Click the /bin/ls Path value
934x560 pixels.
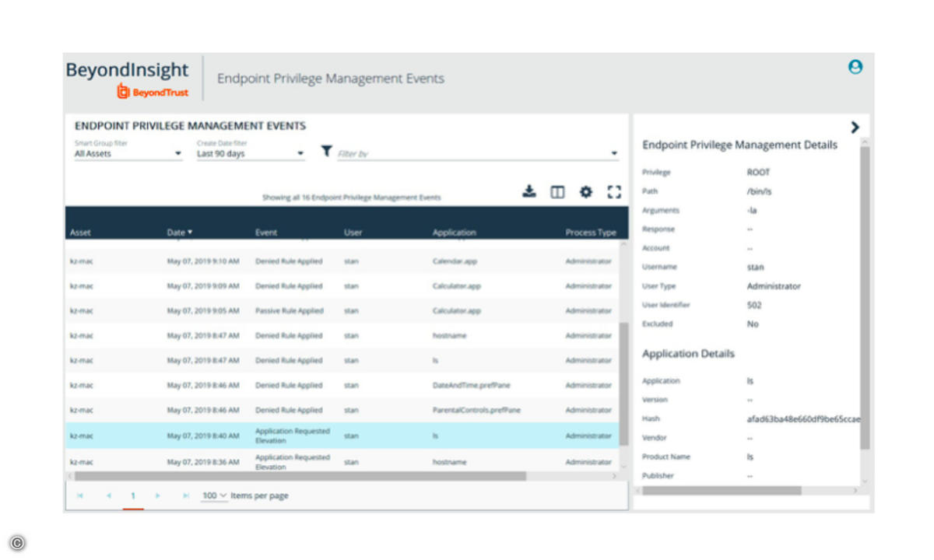pos(758,191)
